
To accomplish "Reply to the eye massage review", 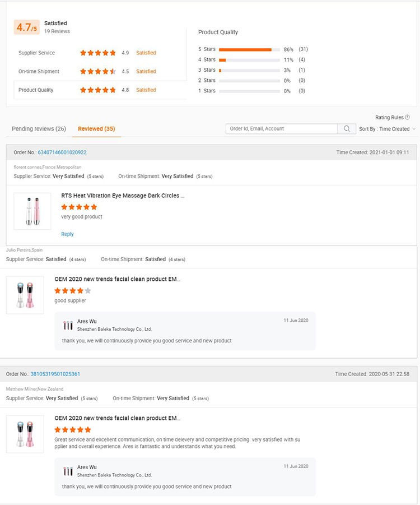I will [67, 234].
